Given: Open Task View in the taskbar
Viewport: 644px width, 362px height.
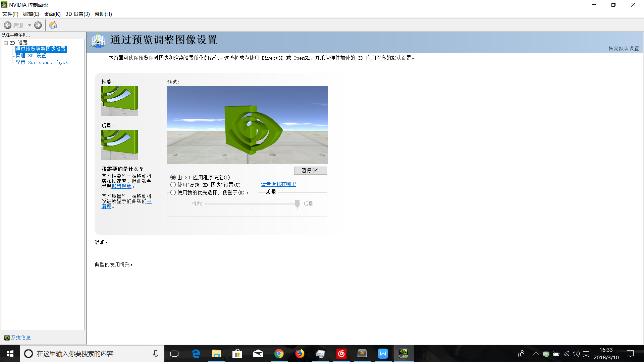Looking at the screenshot, I should tap(174, 354).
